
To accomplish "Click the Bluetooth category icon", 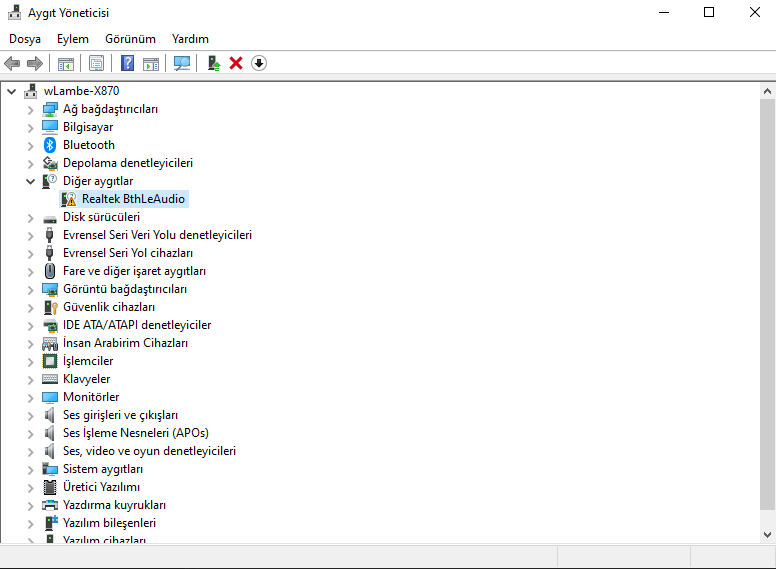I will coord(50,145).
